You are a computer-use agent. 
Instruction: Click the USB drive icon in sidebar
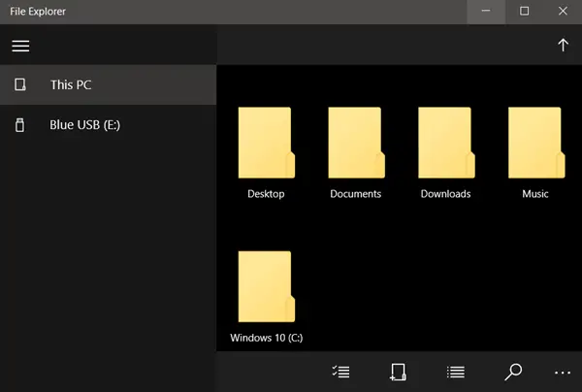click(20, 125)
